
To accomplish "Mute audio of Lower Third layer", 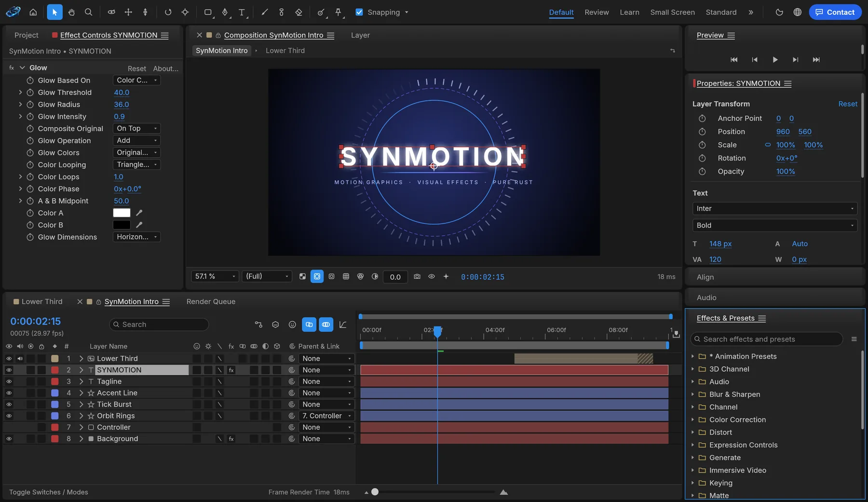I will point(20,358).
